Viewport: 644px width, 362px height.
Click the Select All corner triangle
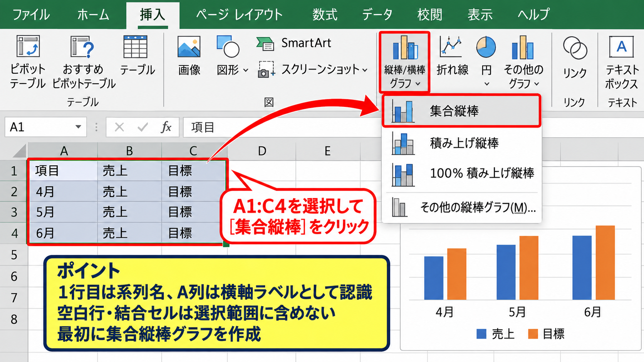[x=18, y=151]
